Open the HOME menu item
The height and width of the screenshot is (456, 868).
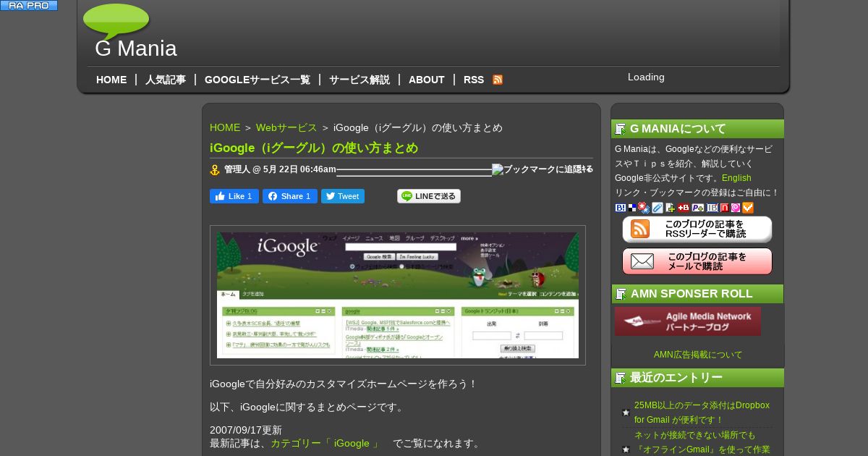111,80
